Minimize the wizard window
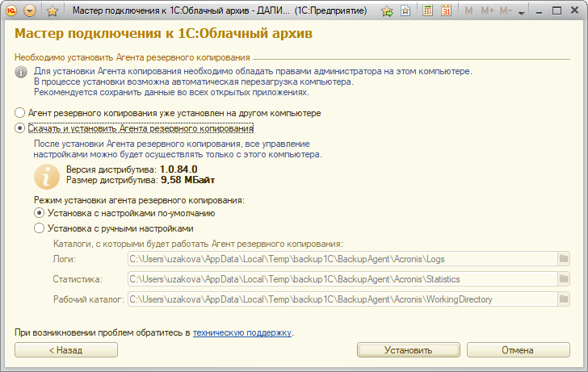 540,11
